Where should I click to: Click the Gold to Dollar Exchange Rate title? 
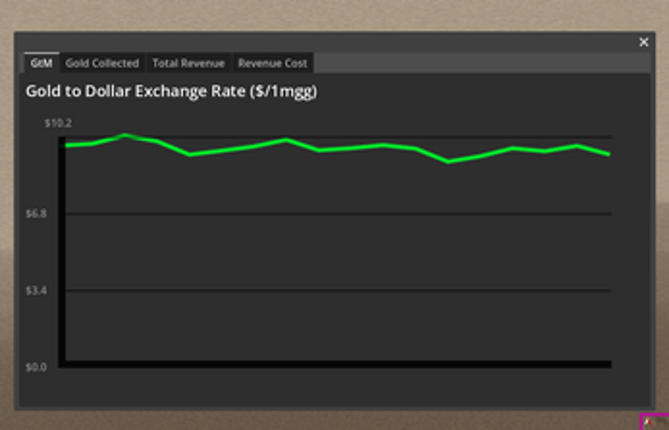point(171,91)
